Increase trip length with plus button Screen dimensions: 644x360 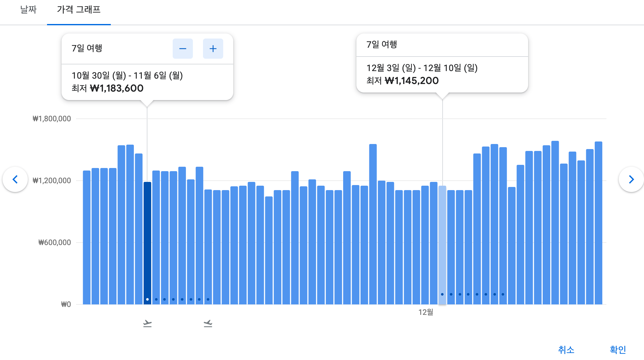point(213,49)
